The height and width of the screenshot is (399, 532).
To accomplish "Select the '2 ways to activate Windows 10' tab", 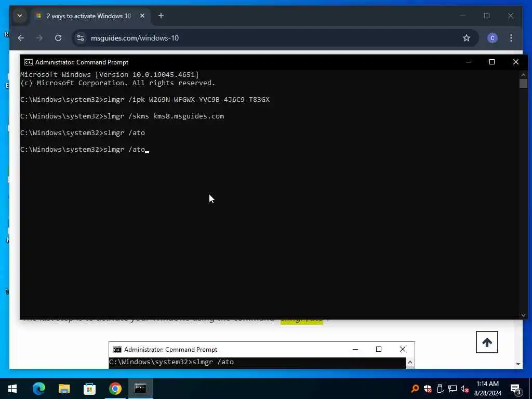I will (88, 16).
